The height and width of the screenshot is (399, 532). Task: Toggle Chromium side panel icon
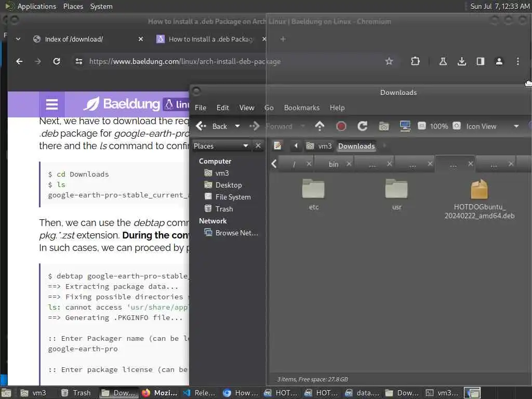pyautogui.click(x=480, y=61)
